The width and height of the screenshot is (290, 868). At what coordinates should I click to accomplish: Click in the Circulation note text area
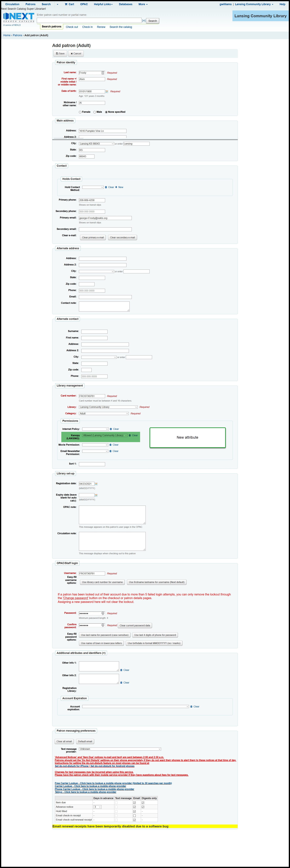click(112, 541)
